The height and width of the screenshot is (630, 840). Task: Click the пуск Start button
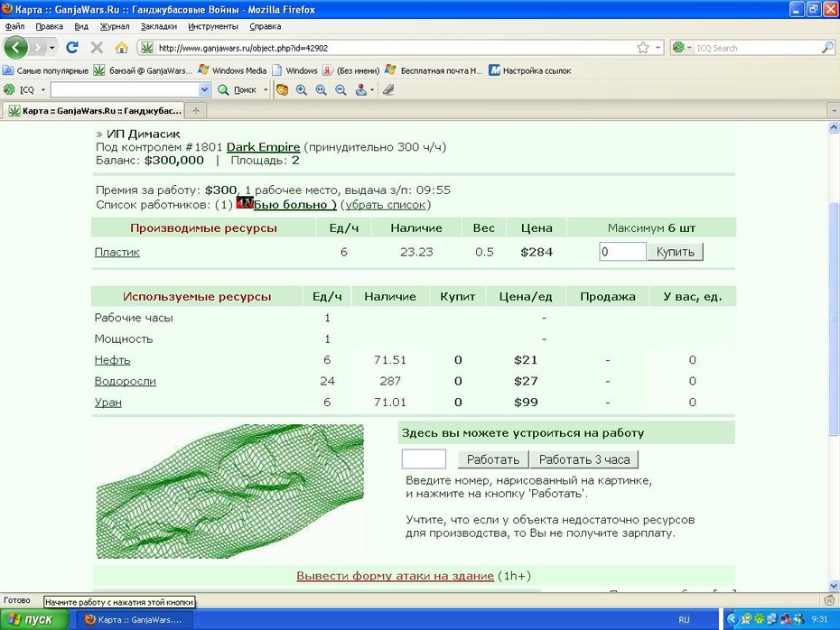pos(33,619)
